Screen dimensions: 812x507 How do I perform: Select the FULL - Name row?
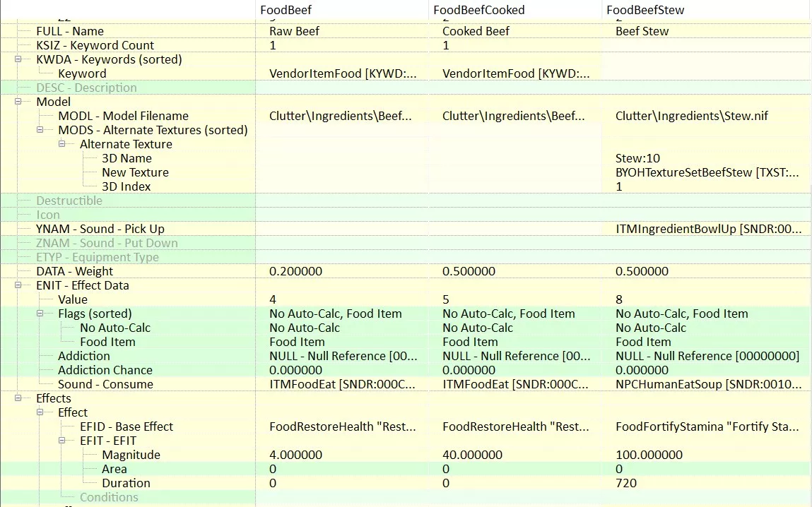[70, 31]
